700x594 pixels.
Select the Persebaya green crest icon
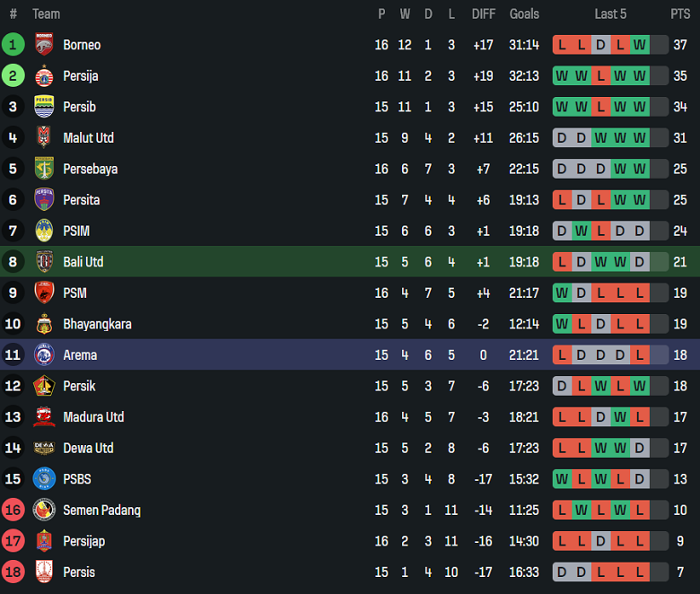[x=44, y=169]
